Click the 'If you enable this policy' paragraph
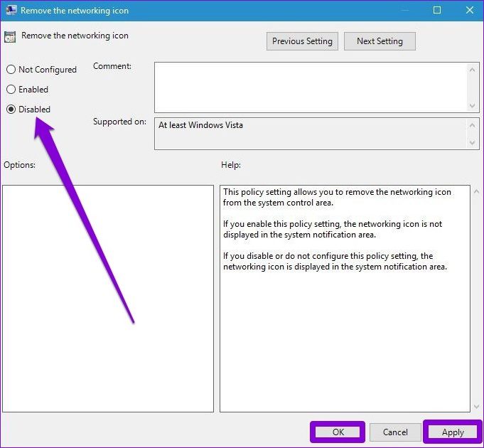484x448 pixels. tap(333, 229)
